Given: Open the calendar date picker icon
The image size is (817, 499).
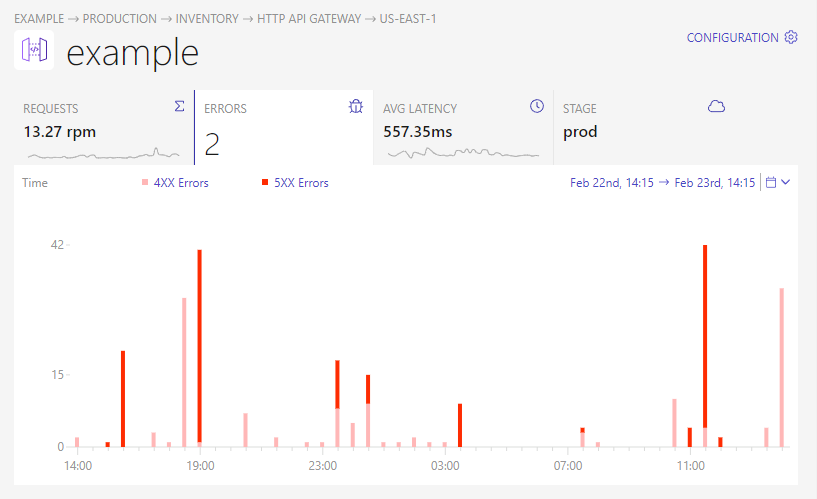Looking at the screenshot, I should (x=771, y=182).
